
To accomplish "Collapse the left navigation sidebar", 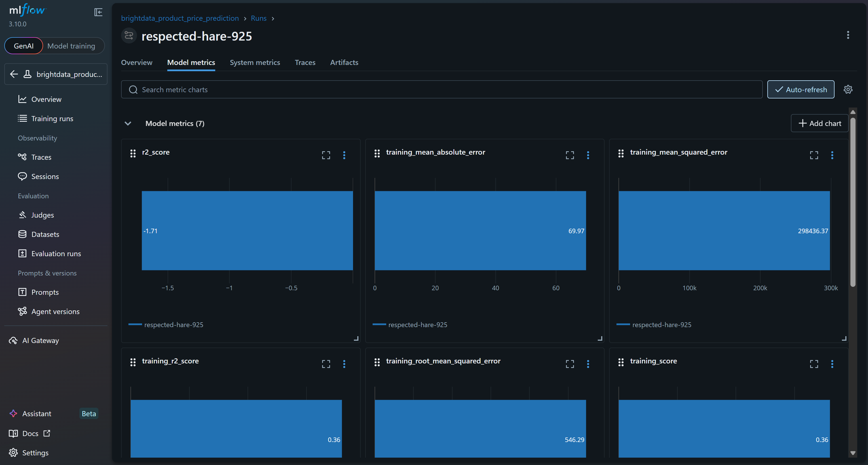I will point(98,12).
